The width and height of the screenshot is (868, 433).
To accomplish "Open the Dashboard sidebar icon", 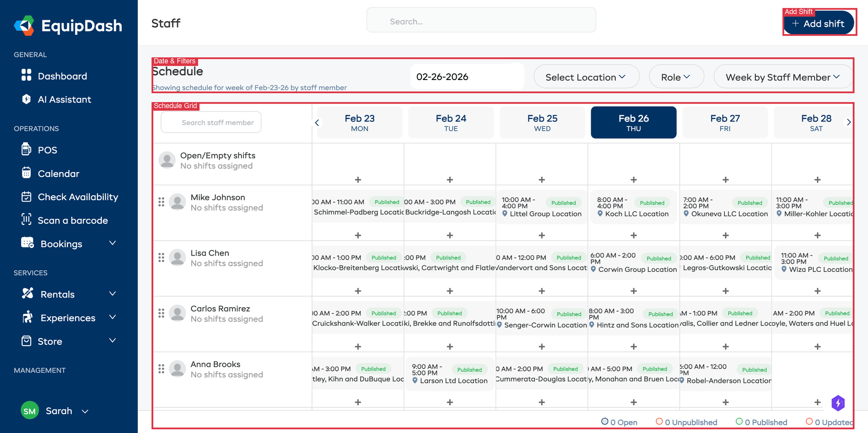I will tap(27, 75).
